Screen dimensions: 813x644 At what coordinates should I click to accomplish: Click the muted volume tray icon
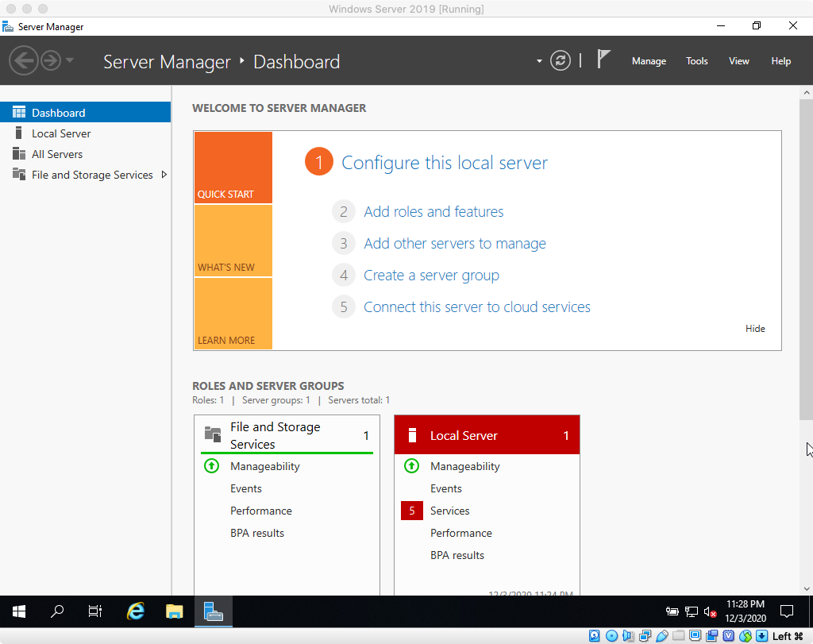pos(710,612)
